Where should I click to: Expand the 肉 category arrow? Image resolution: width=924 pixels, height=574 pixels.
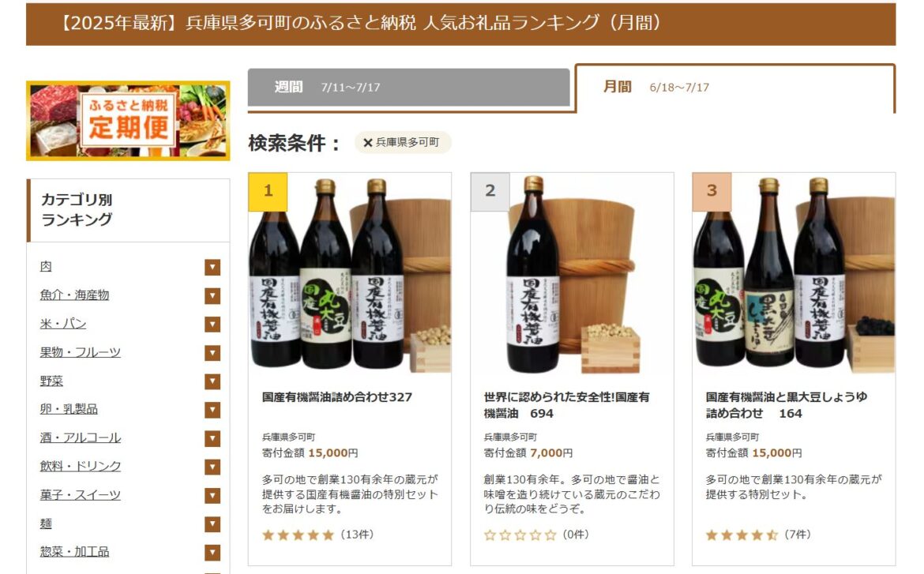(212, 267)
